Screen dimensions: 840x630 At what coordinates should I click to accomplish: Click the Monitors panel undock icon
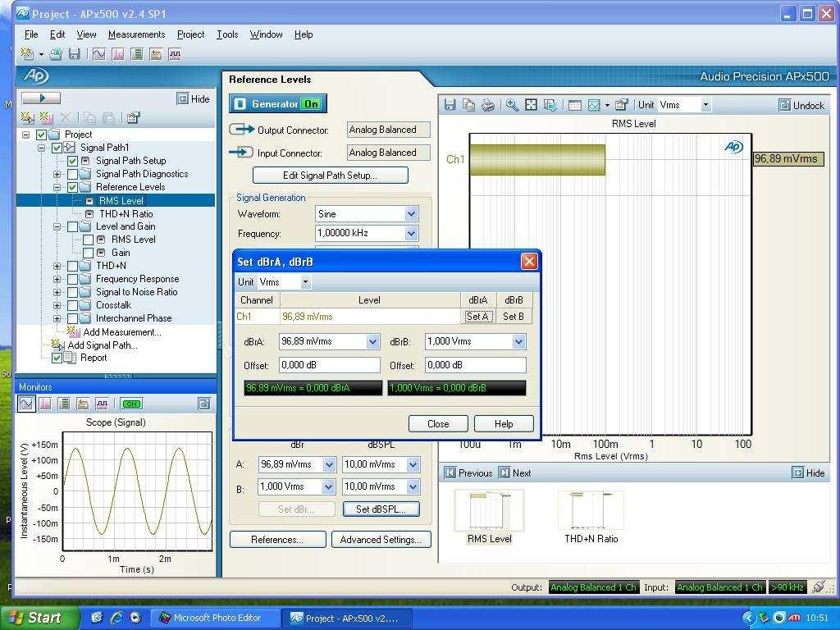click(204, 404)
